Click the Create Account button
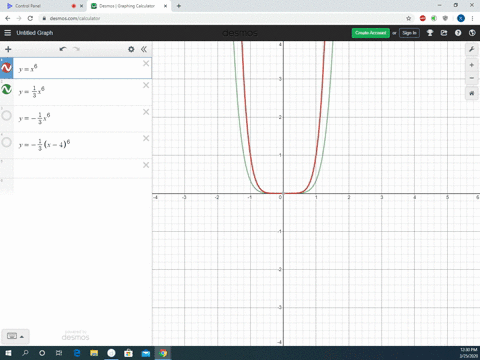 370,33
